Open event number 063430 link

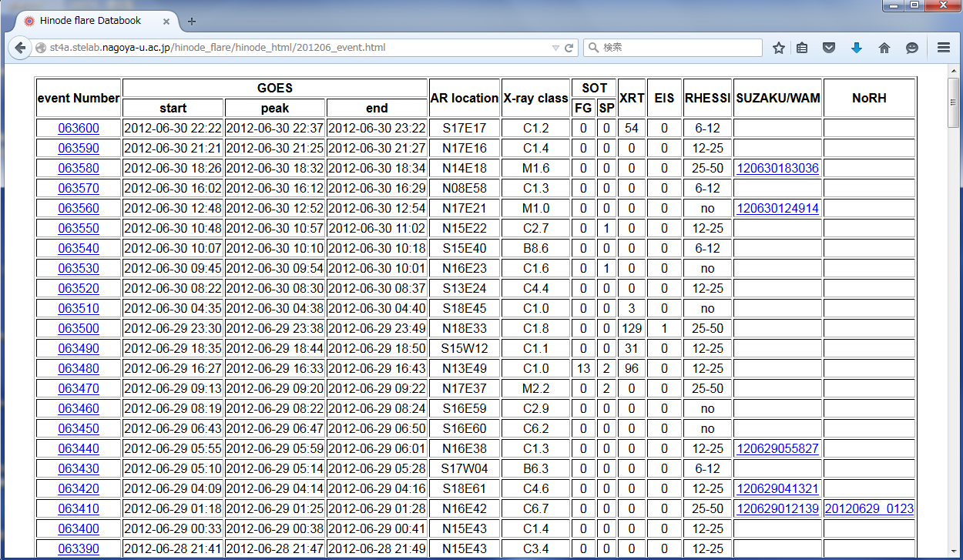[79, 468]
